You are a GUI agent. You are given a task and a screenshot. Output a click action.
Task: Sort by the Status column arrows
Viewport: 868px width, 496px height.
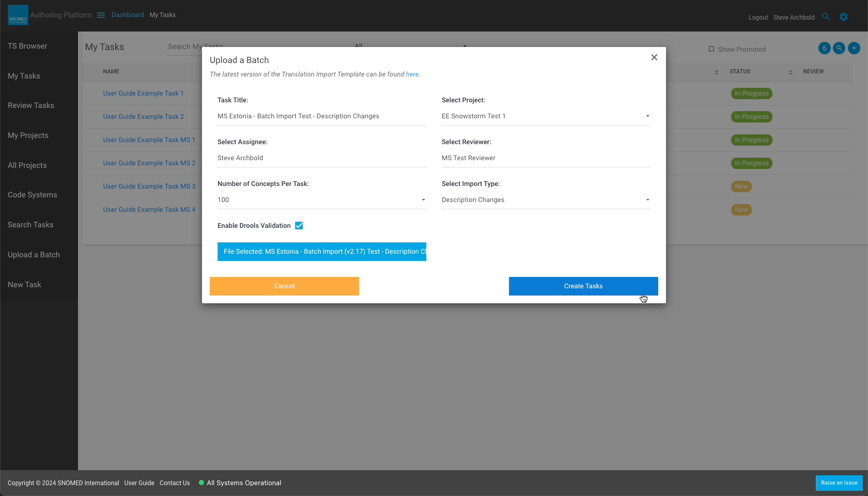click(x=791, y=72)
